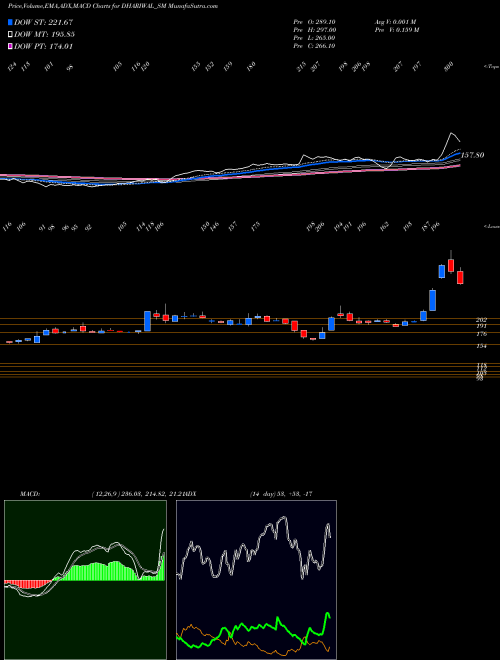The height and width of the screenshot is (660, 500).
Task: Click the white DOW MT legend swatch
Action: pyautogui.click(x=10, y=34)
